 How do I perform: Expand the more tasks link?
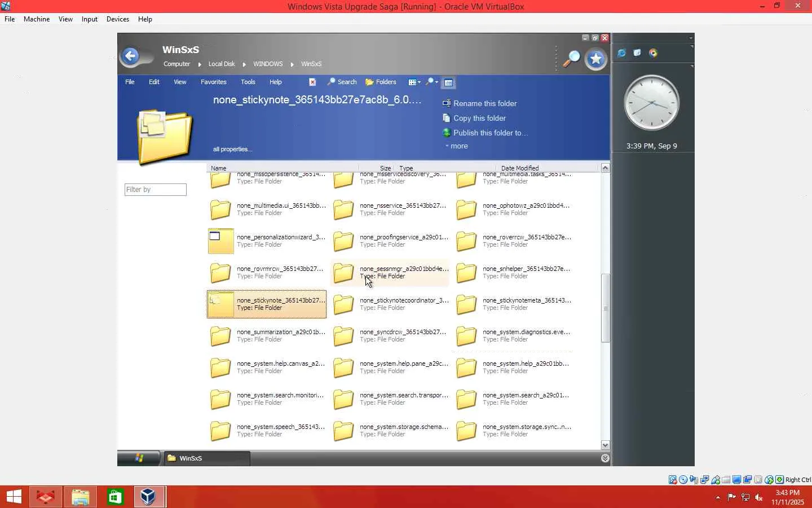(457, 146)
